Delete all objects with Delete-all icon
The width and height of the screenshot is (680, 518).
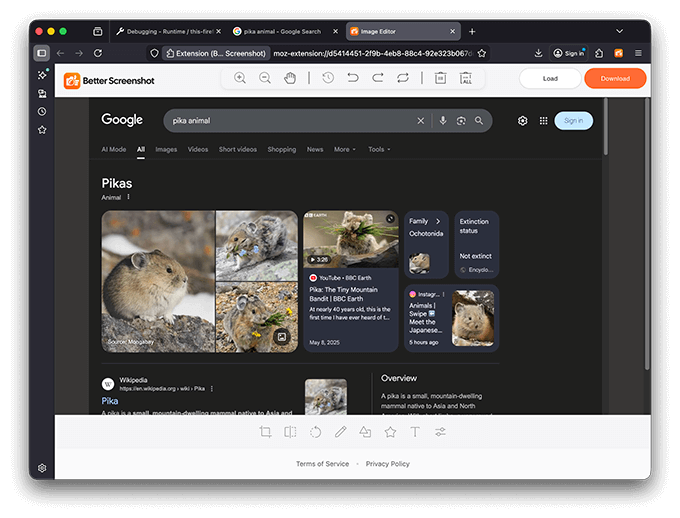click(466, 78)
